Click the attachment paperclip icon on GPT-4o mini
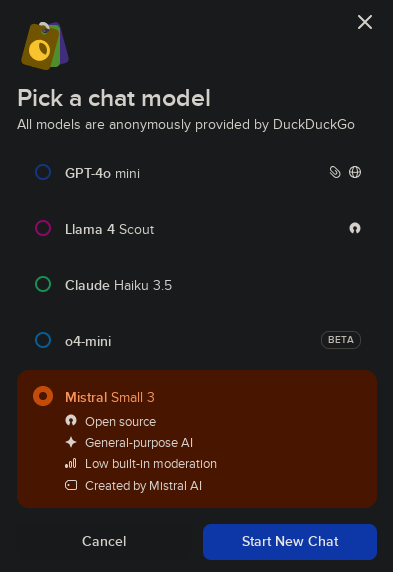393x572 pixels. pyautogui.click(x=335, y=172)
